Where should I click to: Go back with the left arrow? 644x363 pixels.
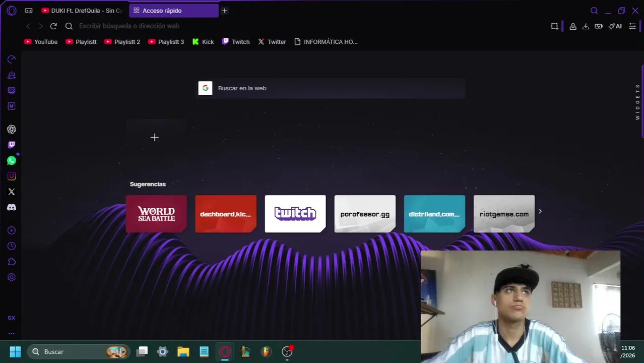point(28,26)
